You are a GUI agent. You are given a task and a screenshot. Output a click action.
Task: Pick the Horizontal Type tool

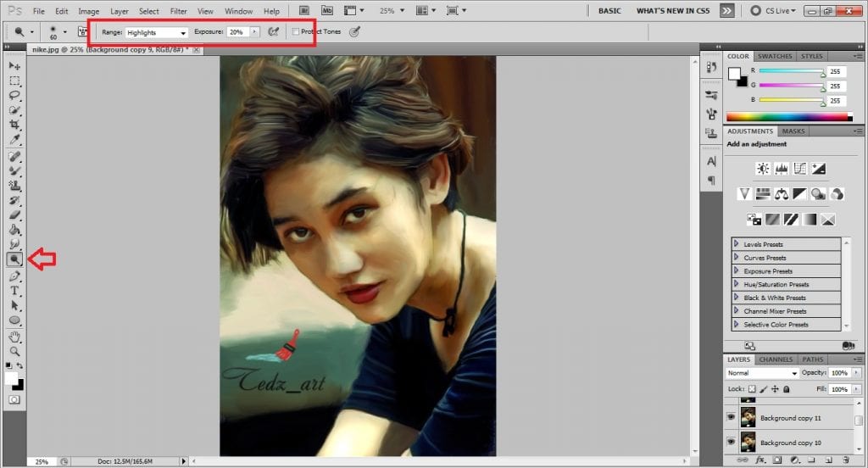pyautogui.click(x=14, y=291)
